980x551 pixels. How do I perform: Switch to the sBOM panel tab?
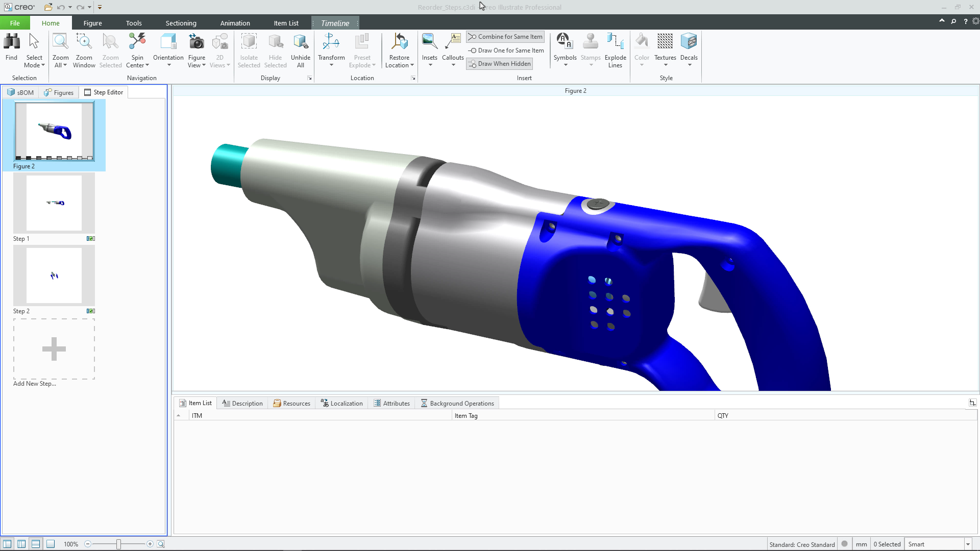point(20,92)
